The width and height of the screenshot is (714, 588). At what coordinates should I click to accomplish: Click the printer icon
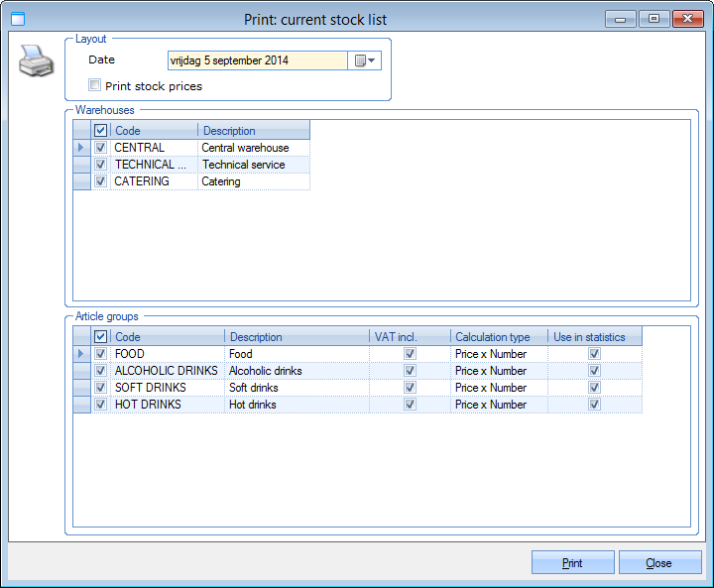click(x=35, y=61)
